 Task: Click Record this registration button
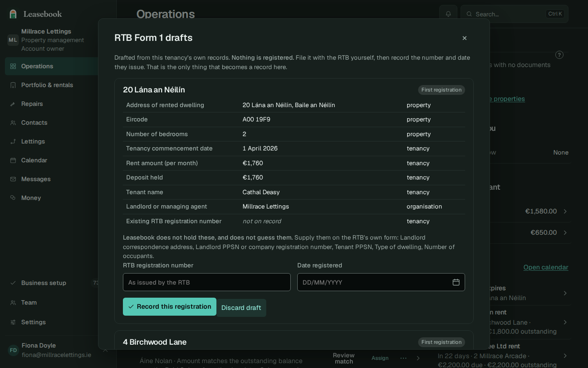pos(169,307)
